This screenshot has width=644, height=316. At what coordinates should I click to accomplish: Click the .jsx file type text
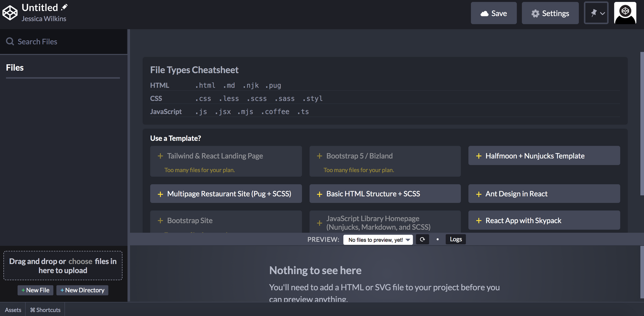click(x=223, y=112)
